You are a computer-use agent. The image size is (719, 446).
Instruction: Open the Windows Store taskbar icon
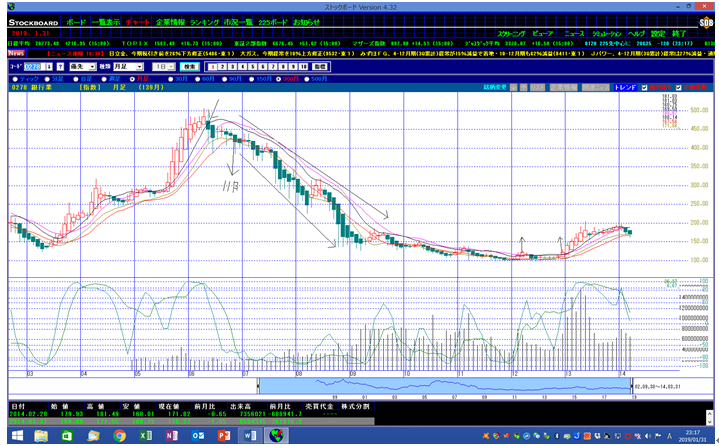(x=67, y=435)
